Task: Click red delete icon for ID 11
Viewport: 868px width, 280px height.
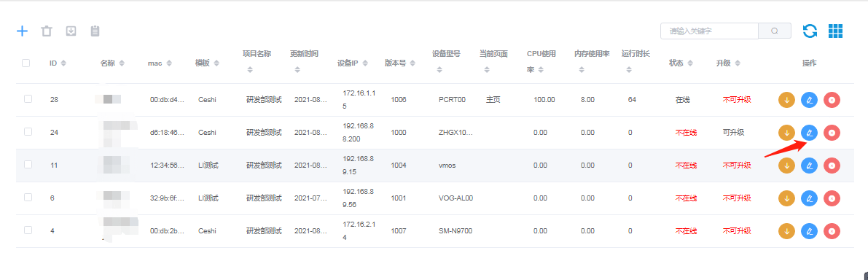Action: [x=832, y=166]
